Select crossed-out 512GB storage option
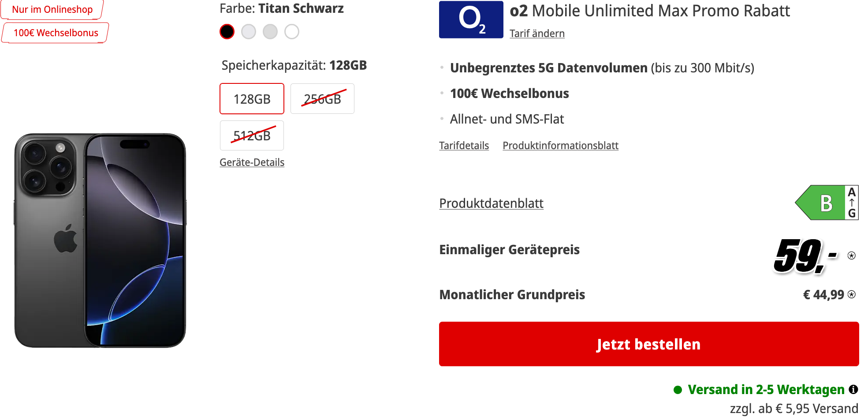Viewport: 868px width, 417px height. point(252,135)
